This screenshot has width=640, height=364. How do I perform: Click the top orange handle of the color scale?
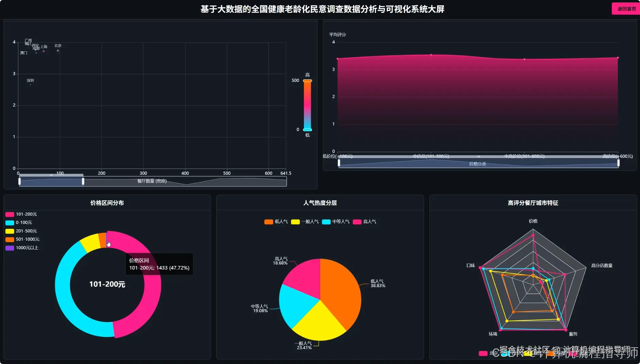pyautogui.click(x=307, y=81)
